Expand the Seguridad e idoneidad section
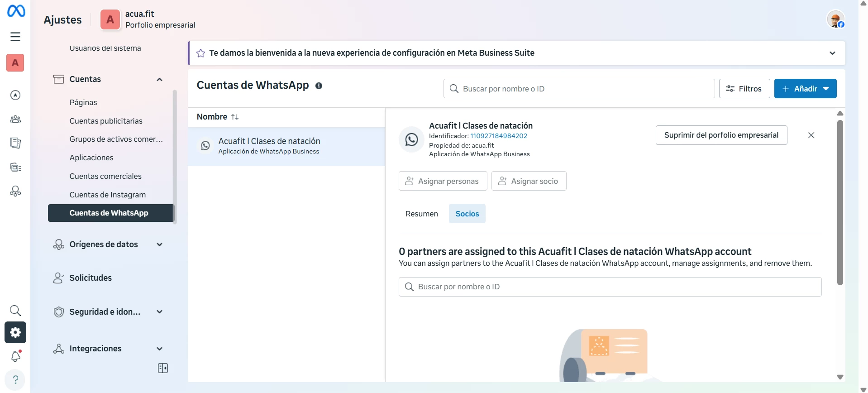The image size is (868, 393). (159, 312)
